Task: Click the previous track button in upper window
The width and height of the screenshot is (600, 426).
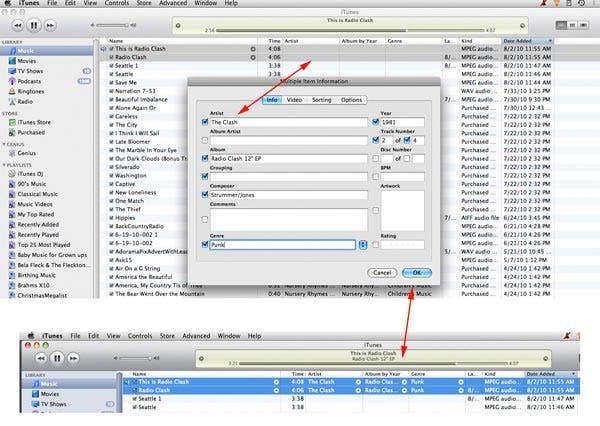Action: [18, 26]
